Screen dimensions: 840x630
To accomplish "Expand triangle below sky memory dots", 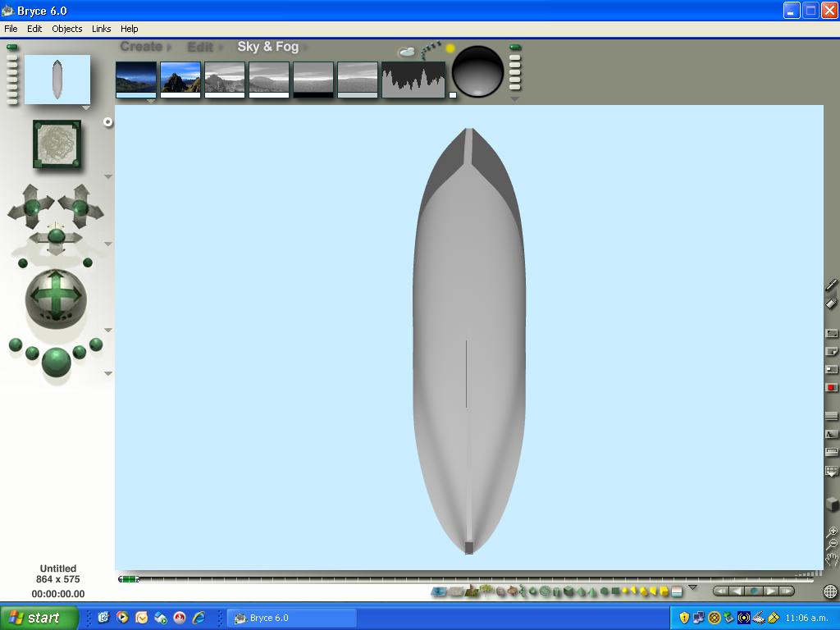I will click(515, 99).
